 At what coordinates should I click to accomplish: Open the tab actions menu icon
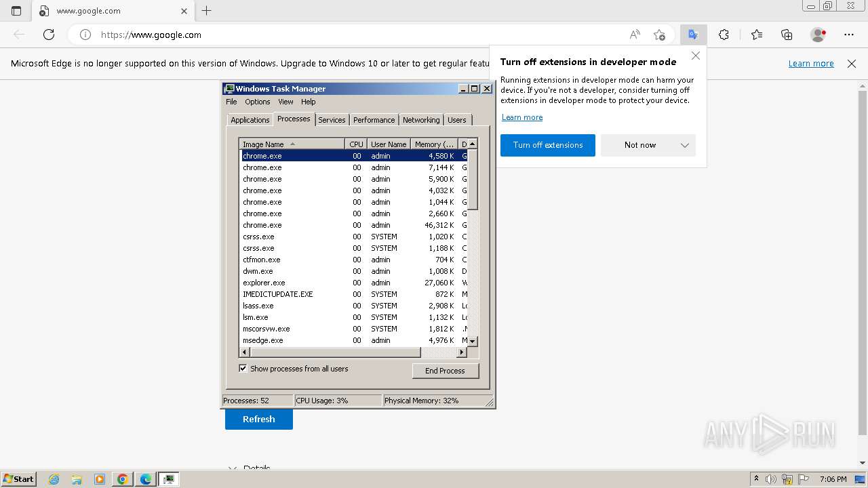(x=16, y=11)
